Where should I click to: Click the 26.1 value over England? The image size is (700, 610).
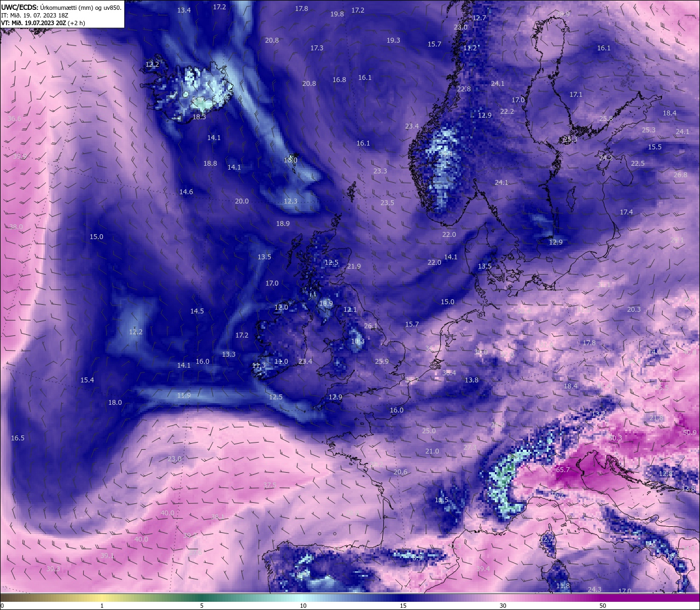(x=371, y=326)
